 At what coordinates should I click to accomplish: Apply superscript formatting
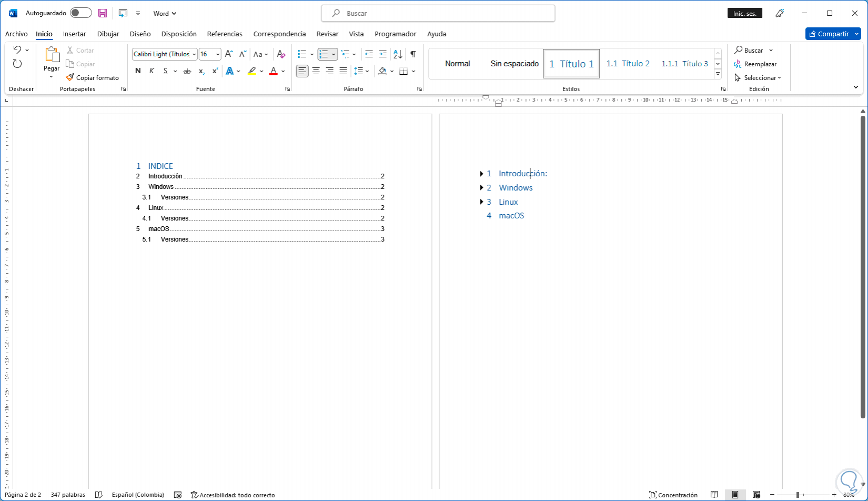[215, 71]
